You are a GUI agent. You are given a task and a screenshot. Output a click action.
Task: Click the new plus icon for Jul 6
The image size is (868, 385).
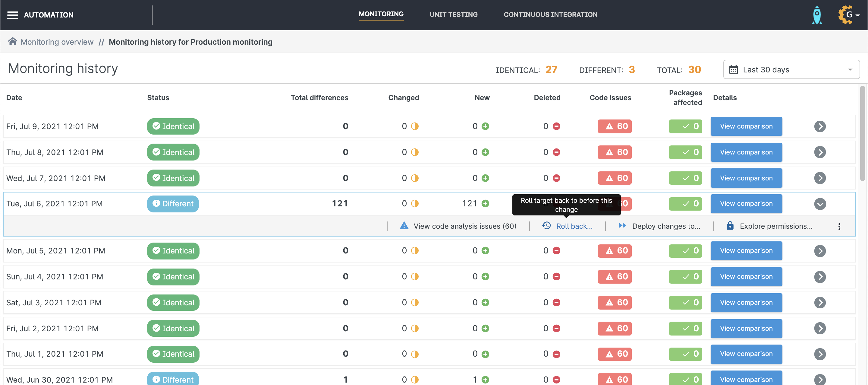(x=485, y=203)
